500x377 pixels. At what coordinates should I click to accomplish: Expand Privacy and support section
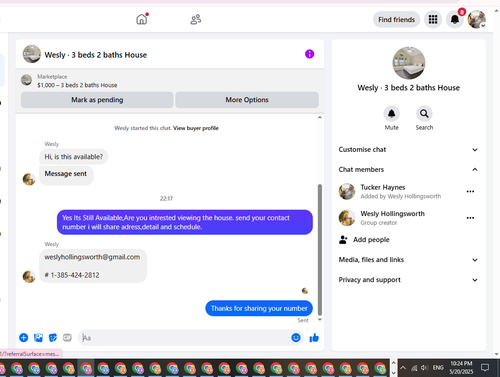coord(408,280)
